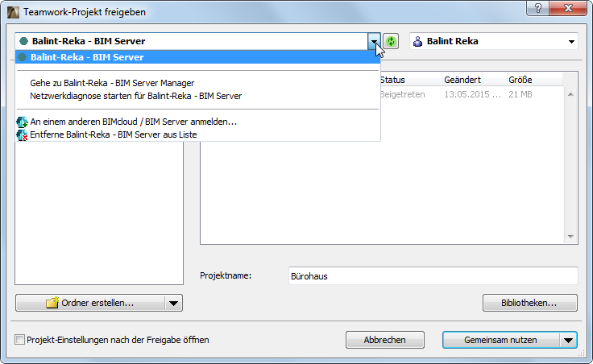Click the Abbrechen button

click(385, 340)
